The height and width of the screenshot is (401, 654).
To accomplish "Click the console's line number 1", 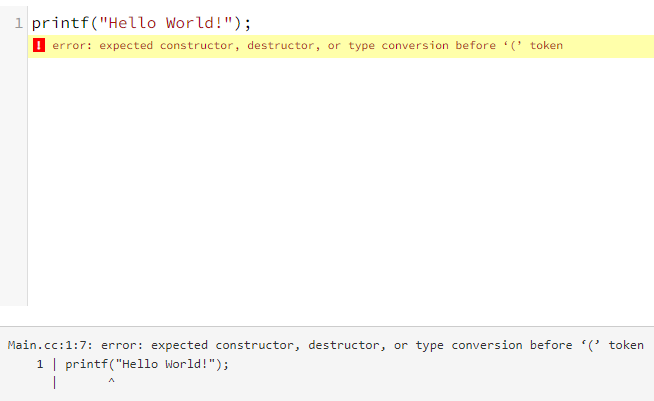I will pyautogui.click(x=40, y=364).
